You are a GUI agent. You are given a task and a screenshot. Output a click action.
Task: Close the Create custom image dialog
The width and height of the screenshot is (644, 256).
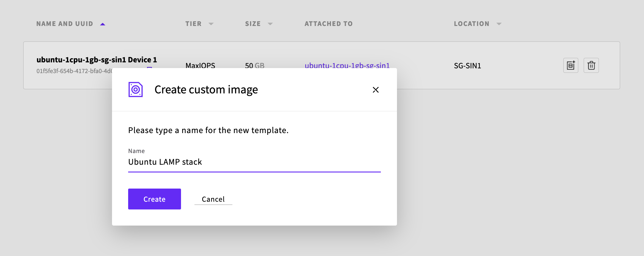(376, 90)
